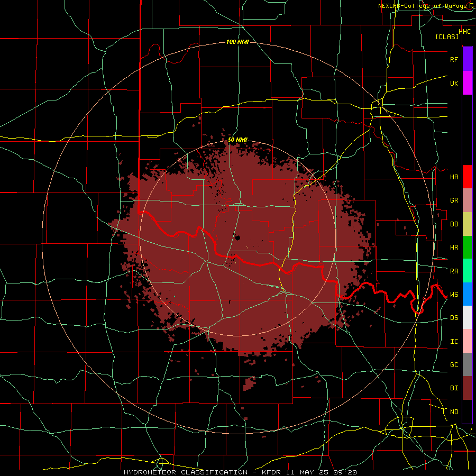The width and height of the screenshot is (476, 476).
Task: Click the BI legend label
Action: point(454,388)
